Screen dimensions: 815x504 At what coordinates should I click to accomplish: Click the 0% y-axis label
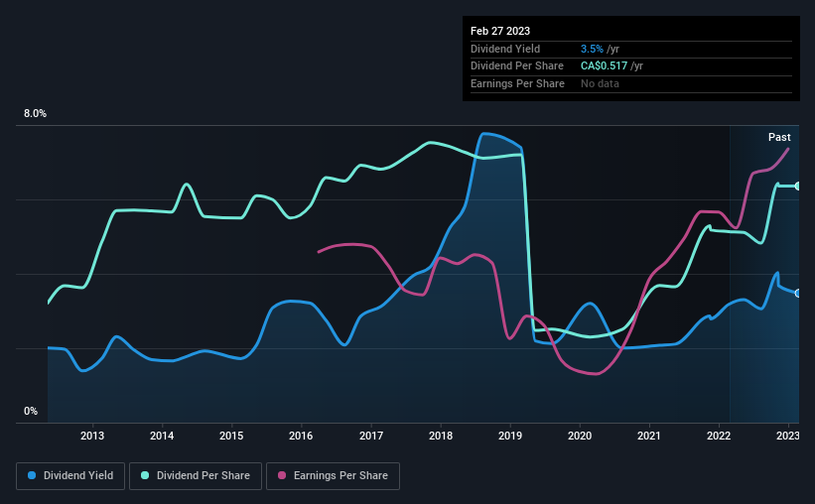click(x=31, y=411)
